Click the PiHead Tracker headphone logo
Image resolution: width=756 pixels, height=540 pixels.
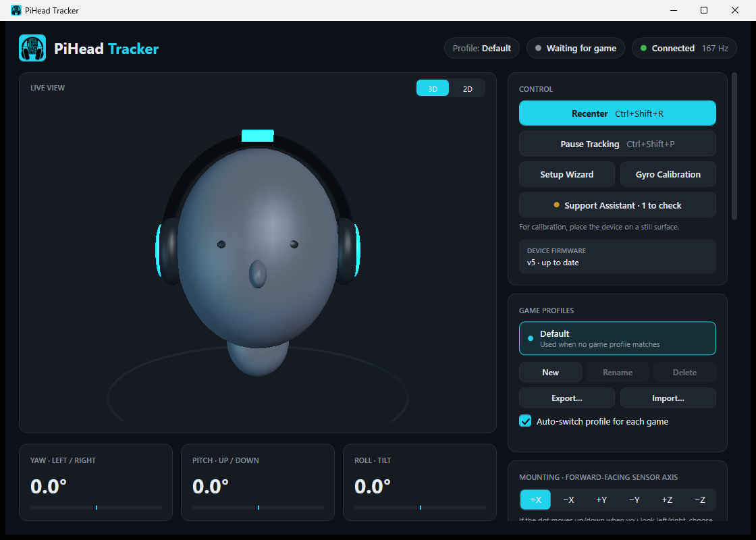[x=32, y=48]
